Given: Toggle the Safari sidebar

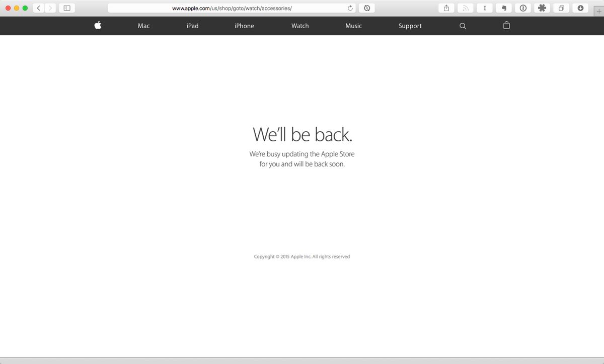Looking at the screenshot, I should (x=66, y=8).
